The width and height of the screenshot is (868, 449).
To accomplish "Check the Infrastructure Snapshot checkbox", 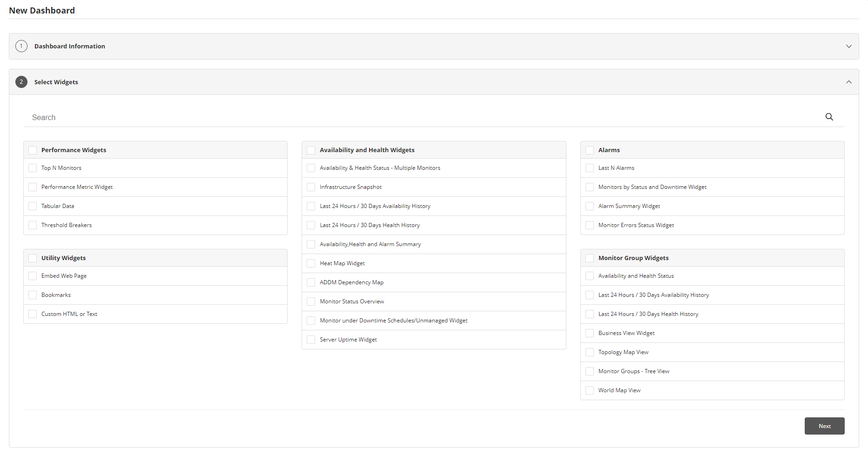I will 311,187.
